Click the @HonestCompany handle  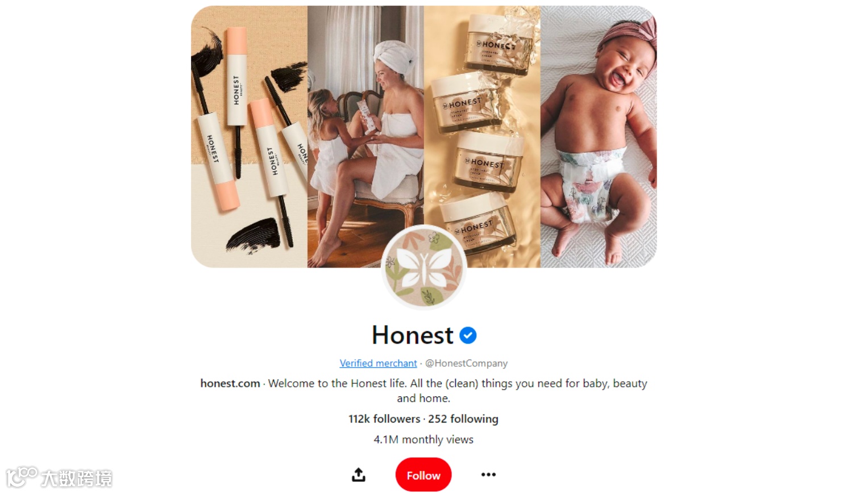[x=467, y=363]
